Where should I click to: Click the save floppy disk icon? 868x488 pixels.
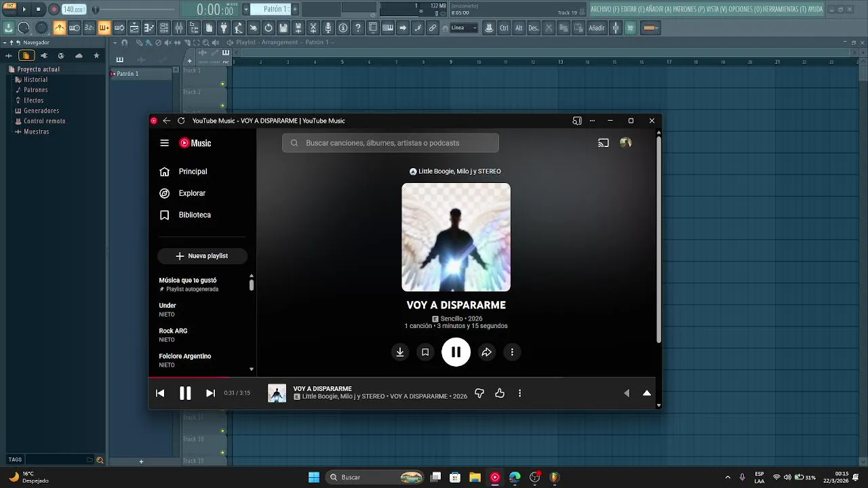[283, 28]
